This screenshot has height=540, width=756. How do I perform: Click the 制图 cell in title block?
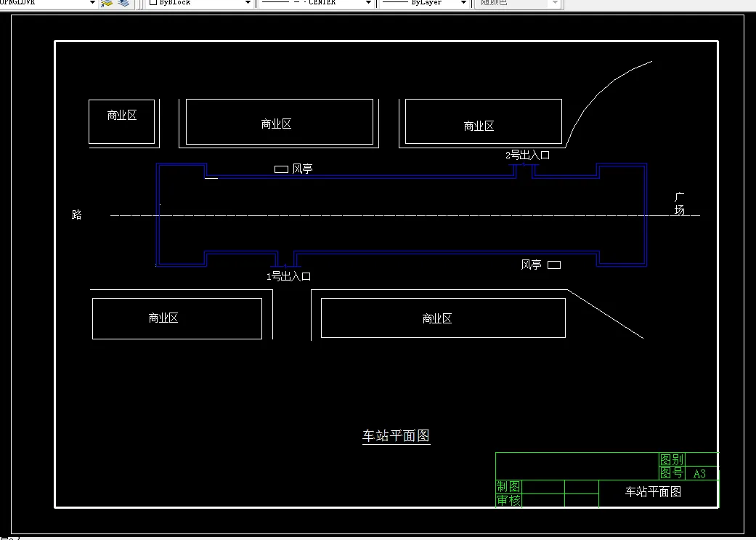(508, 486)
